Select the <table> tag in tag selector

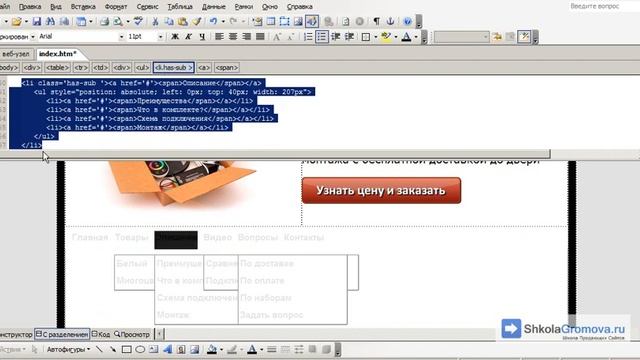click(x=57, y=68)
